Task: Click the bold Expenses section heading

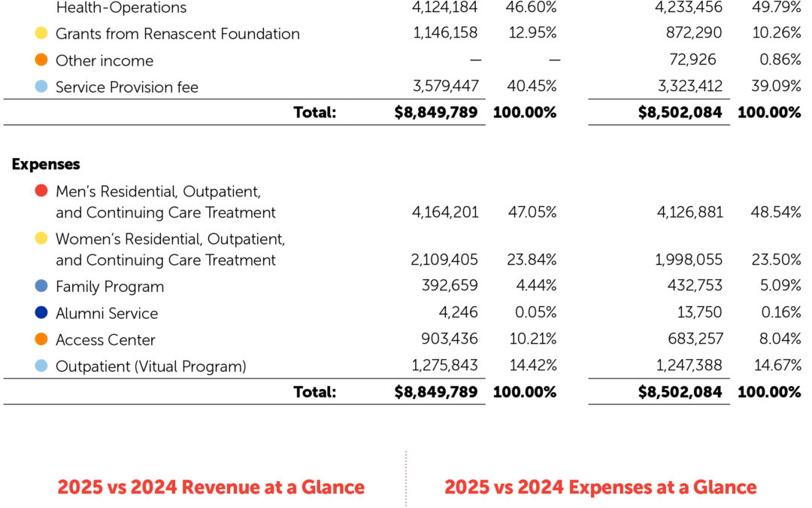Action: (46, 164)
